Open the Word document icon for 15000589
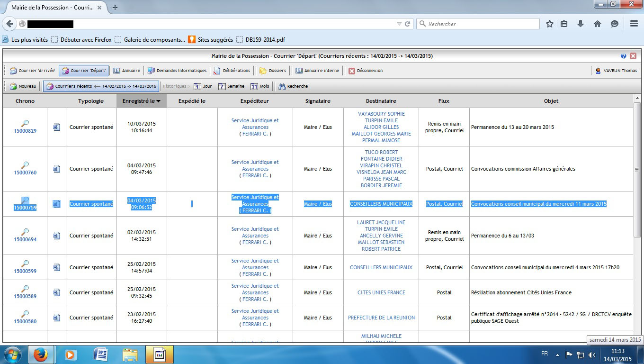This screenshot has height=364, width=644. coord(56,292)
